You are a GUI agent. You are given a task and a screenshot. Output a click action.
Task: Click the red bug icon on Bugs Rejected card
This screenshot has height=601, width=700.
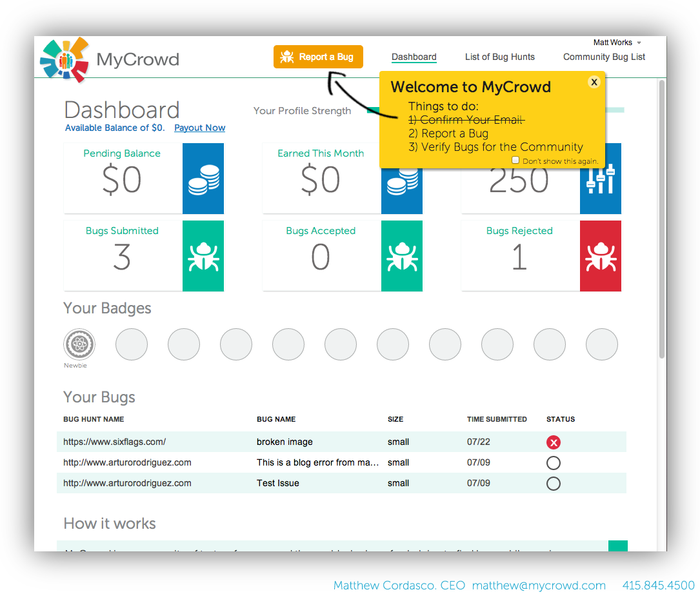(x=600, y=255)
